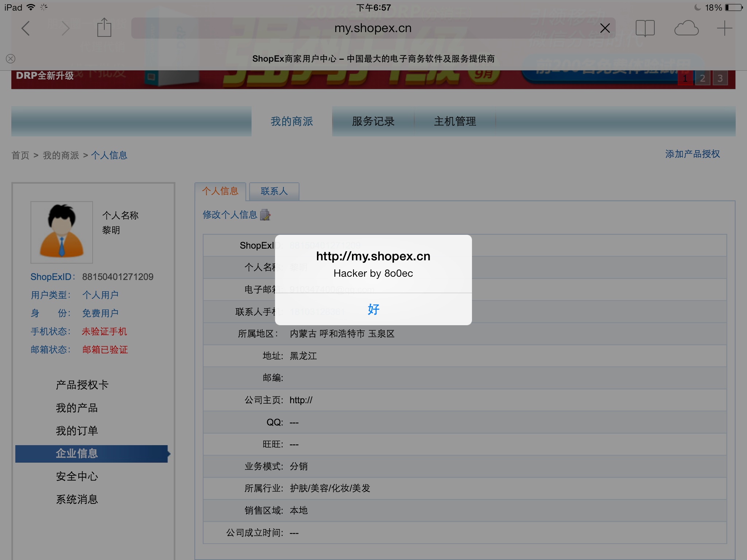Switch to the 个人信息 panel tab

220,191
